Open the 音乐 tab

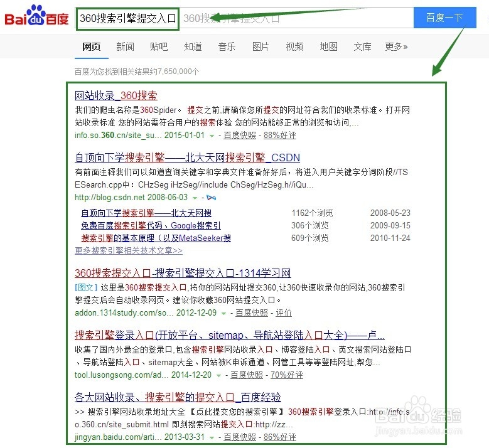coord(227,47)
